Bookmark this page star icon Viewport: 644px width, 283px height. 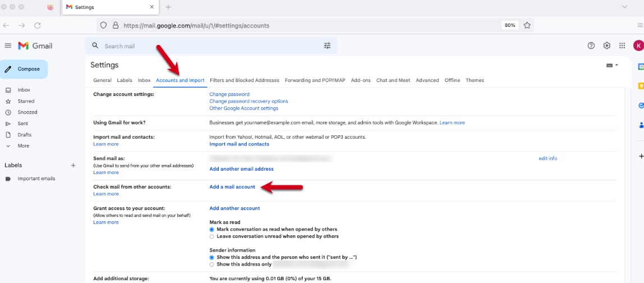(x=527, y=25)
